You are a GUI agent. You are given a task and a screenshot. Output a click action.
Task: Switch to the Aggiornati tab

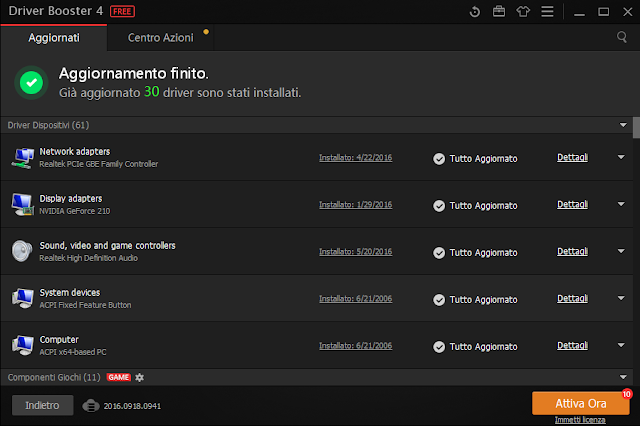[x=54, y=38]
